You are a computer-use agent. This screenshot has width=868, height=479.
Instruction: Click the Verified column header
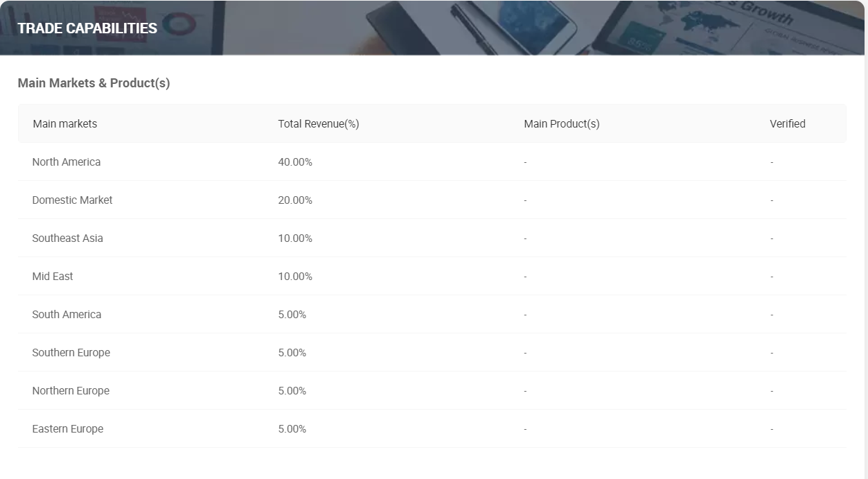[787, 124]
